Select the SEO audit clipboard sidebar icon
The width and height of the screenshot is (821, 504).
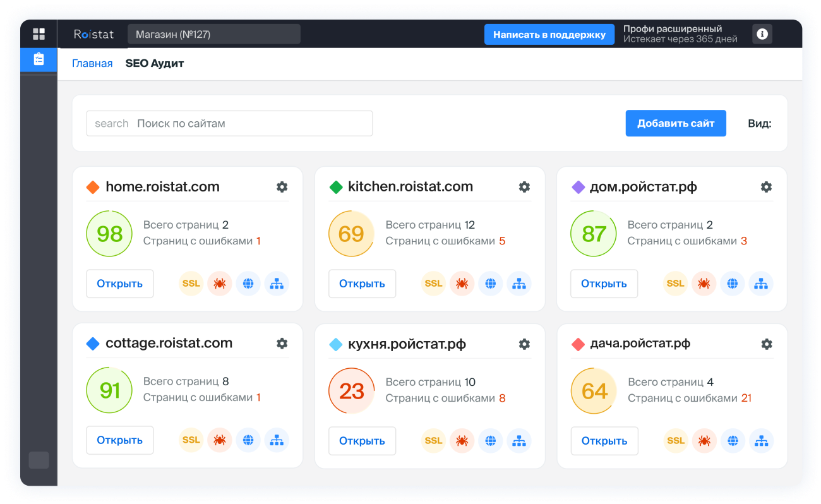(39, 60)
